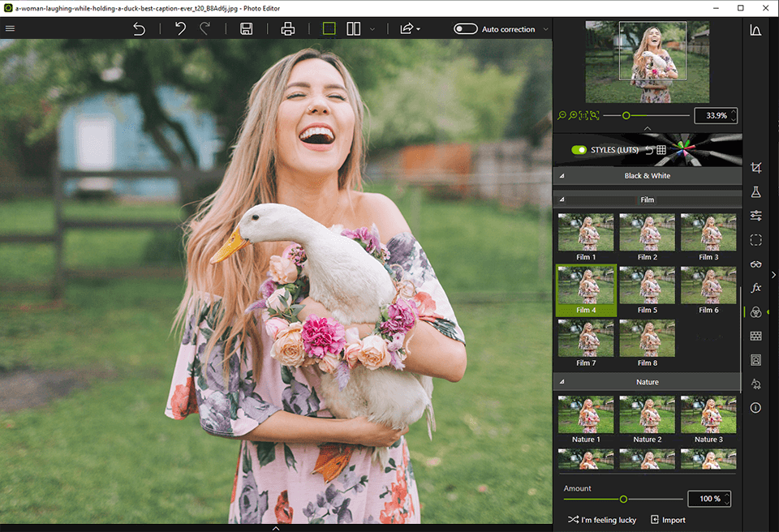Click the I'm feeling lucky button
Screen dimensions: 779x532
click(601, 520)
